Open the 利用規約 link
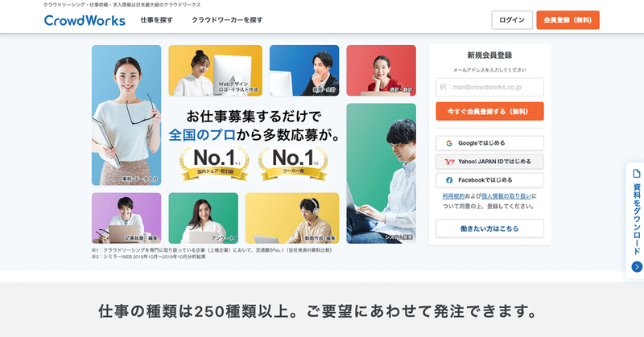This screenshot has width=644, height=337. tap(453, 196)
